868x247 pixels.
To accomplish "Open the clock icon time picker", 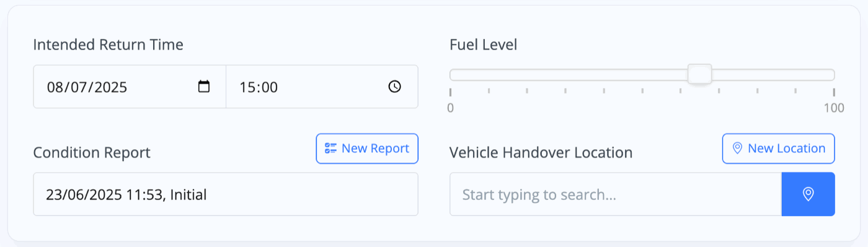I will click(395, 87).
